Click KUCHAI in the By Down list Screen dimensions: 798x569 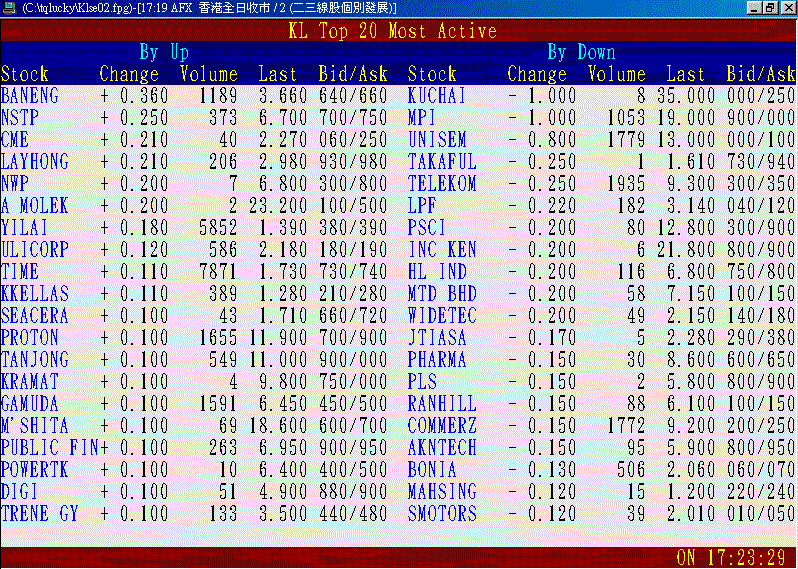point(437,96)
